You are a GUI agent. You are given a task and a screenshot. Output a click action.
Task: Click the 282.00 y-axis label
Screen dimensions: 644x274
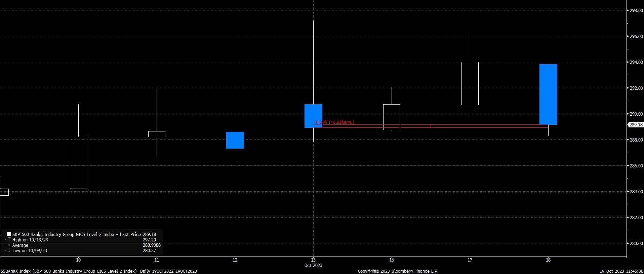636,218
